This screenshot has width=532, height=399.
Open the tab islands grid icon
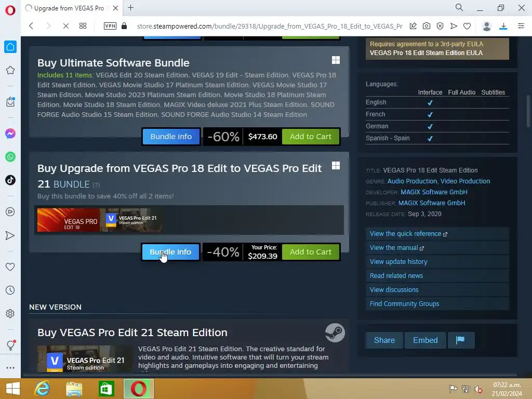(x=83, y=26)
